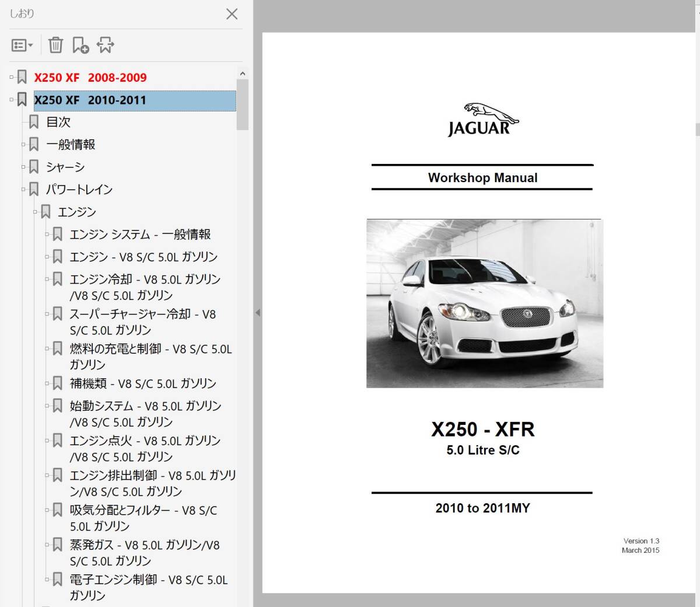This screenshot has height=607, width=700.
Task: Open the 目次 bookmark
Action: click(58, 122)
